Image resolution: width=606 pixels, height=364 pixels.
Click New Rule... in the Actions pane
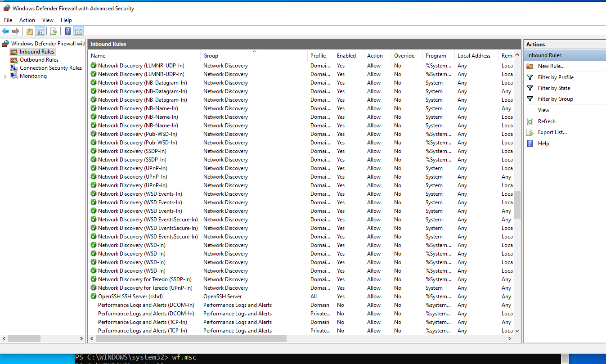coord(551,66)
